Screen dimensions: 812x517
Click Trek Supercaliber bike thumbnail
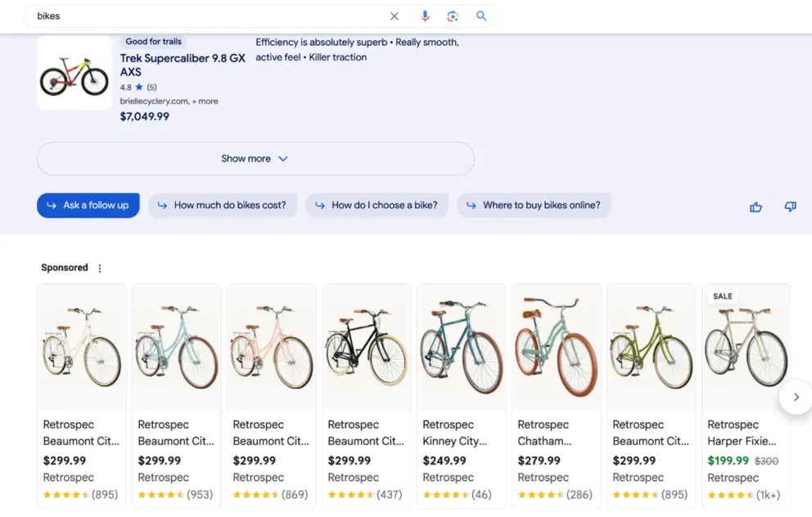pyautogui.click(x=74, y=74)
